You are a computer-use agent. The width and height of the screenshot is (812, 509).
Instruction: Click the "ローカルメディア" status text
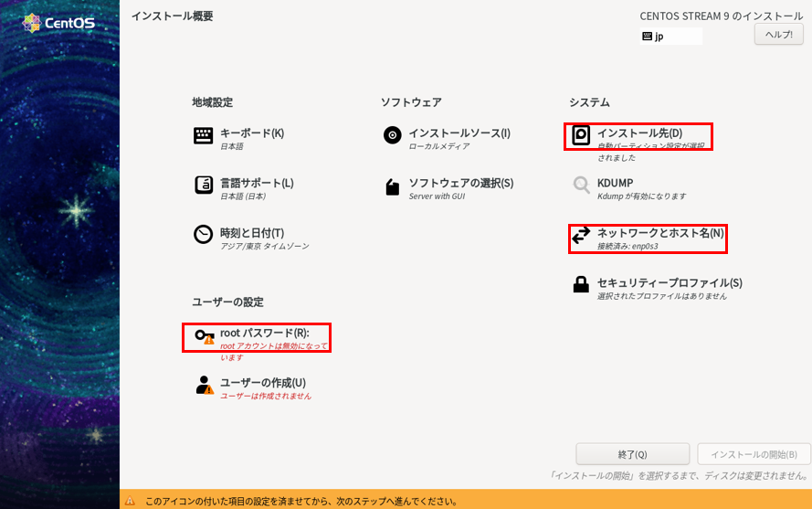tap(439, 147)
